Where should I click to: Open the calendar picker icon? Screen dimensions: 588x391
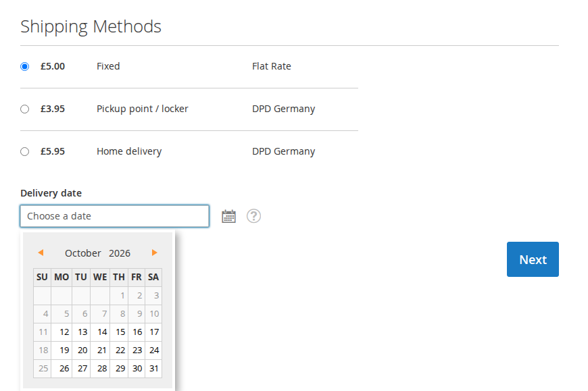[228, 216]
